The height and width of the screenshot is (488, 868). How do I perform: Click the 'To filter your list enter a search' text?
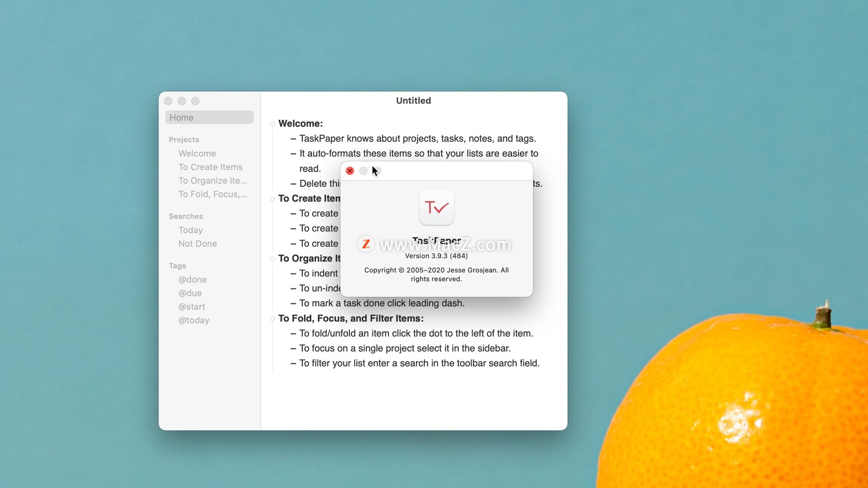(x=420, y=363)
